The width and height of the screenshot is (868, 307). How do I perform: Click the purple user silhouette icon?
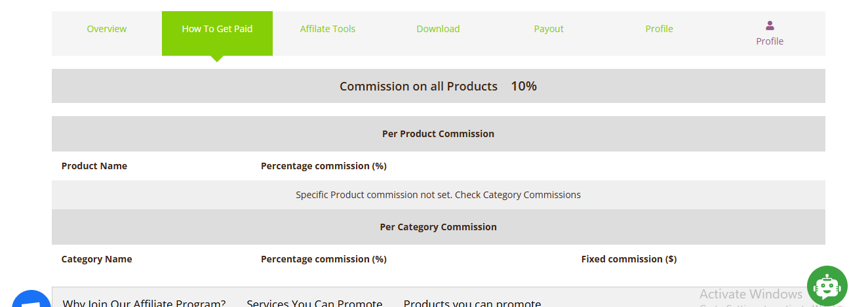770,26
